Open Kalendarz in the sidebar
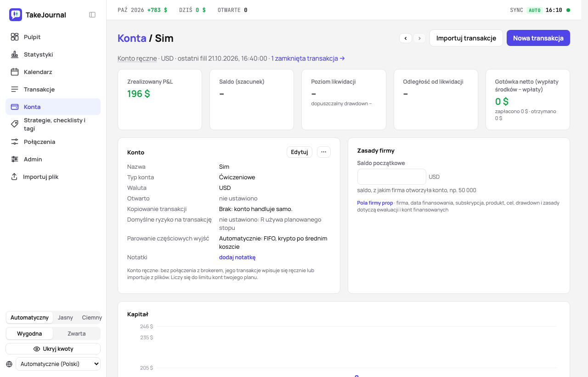 point(53,72)
